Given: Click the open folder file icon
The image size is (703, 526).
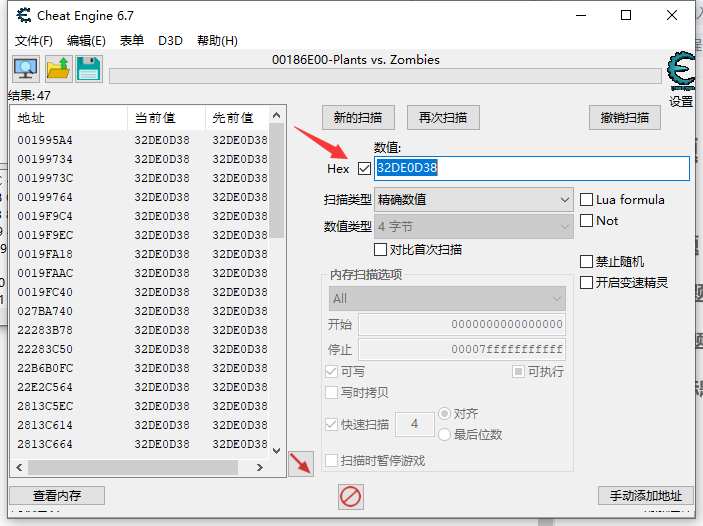Looking at the screenshot, I should pos(58,69).
